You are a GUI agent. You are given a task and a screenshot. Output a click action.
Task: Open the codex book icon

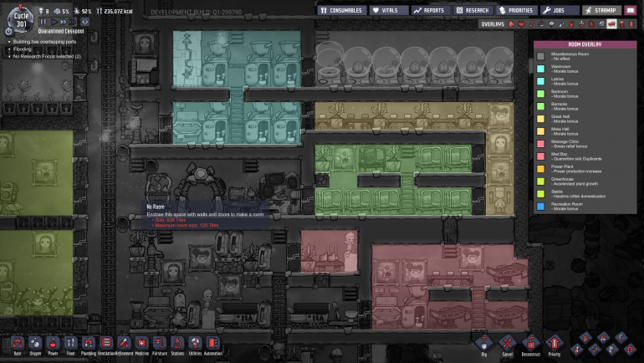pyautogui.click(x=631, y=10)
